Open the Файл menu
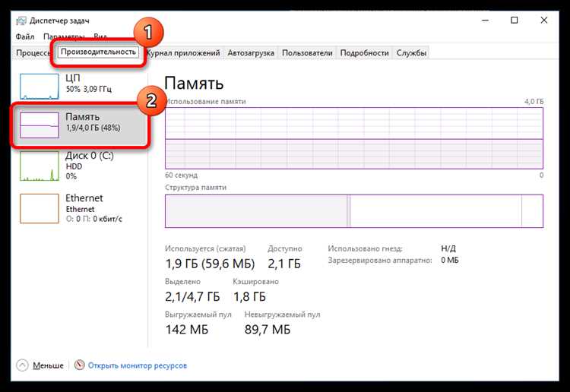The width and height of the screenshot is (570, 392). tap(25, 36)
